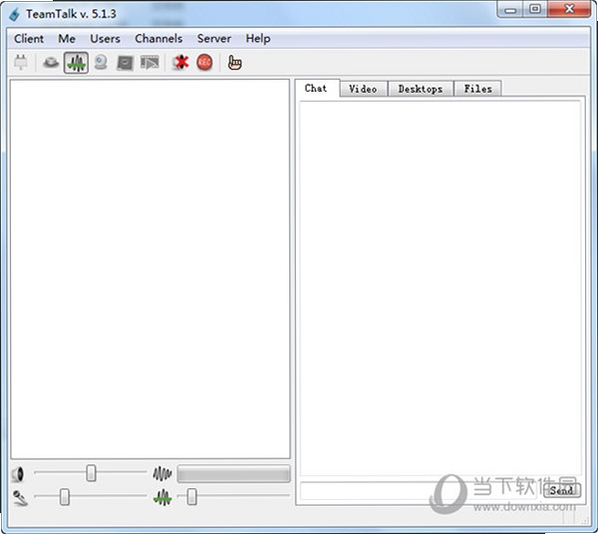Click the black waveform icon by level meter
The width and height of the screenshot is (598, 534).
[x=162, y=474]
